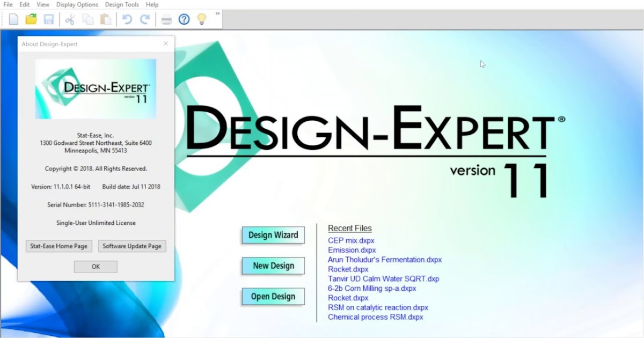Open Help via the question mark icon
This screenshot has width=644, height=338.
184,19
